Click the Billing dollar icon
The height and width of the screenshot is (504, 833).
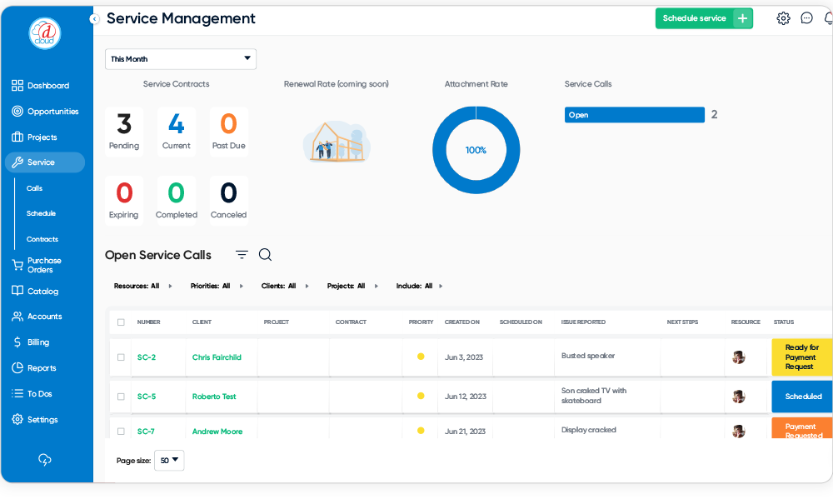(17, 342)
